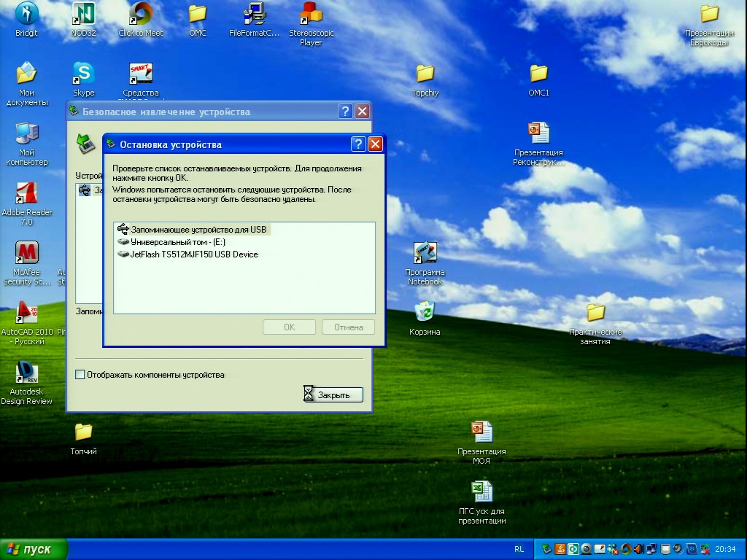
Task: Select the Adobe Reader 7.0 shortcut
Action: pyautogui.click(x=27, y=204)
